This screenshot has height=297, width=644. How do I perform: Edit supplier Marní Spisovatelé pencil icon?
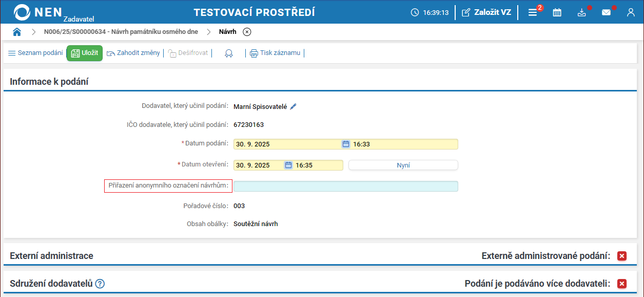pyautogui.click(x=294, y=106)
